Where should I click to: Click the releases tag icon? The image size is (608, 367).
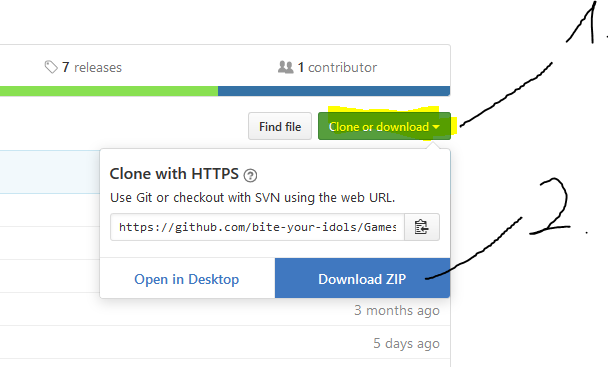pos(51,67)
